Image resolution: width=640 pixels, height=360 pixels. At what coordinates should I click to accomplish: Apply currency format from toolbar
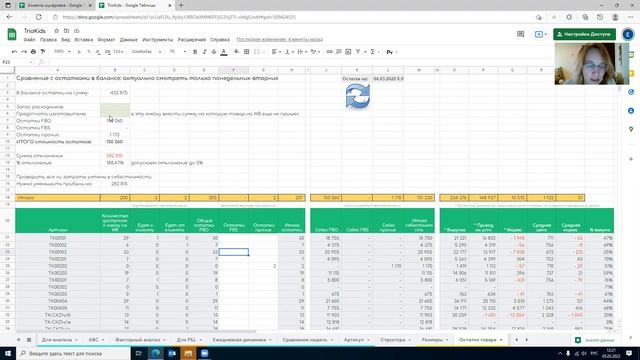[79, 52]
